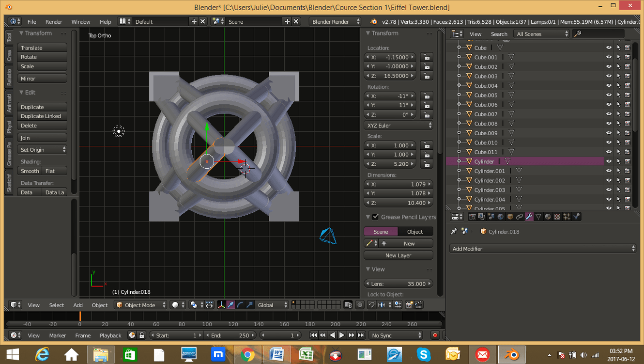Hide the Cylinder object in outliner
The width and height of the screenshot is (644, 364).
(609, 161)
